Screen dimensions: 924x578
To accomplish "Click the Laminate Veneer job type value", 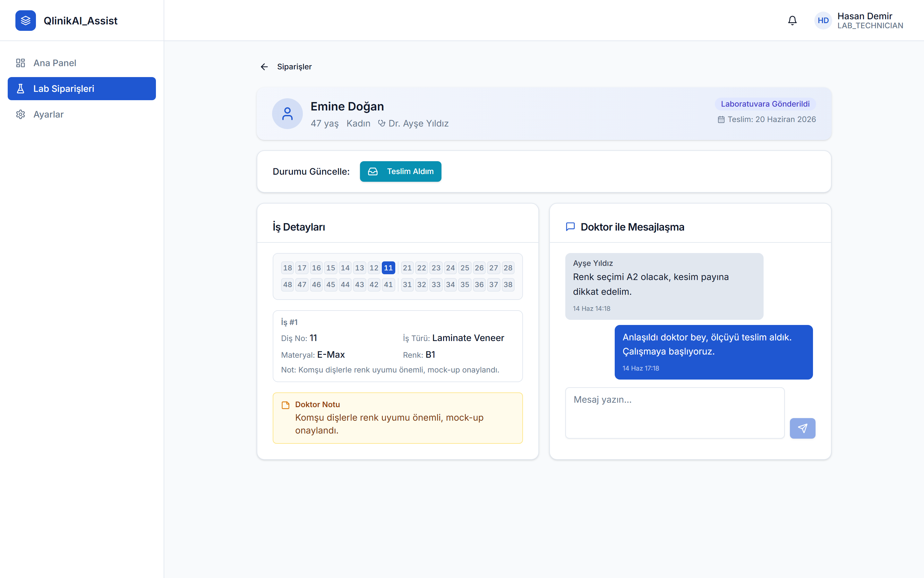I will pos(468,338).
